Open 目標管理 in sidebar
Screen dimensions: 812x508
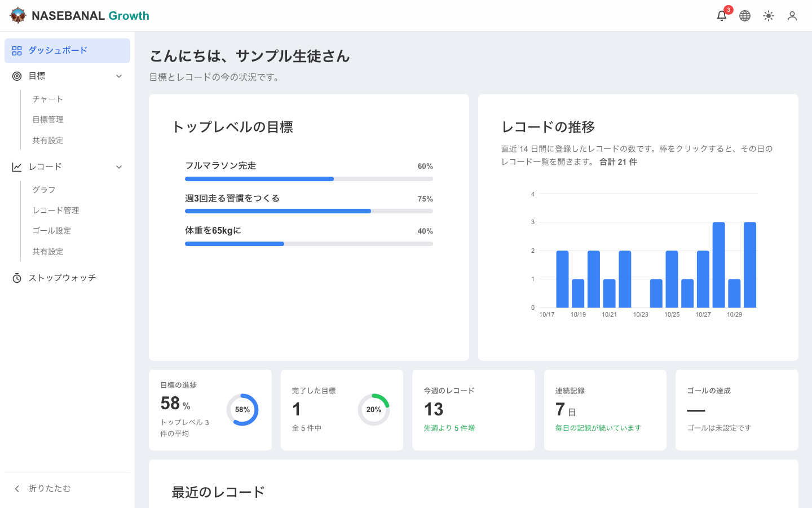48,120
